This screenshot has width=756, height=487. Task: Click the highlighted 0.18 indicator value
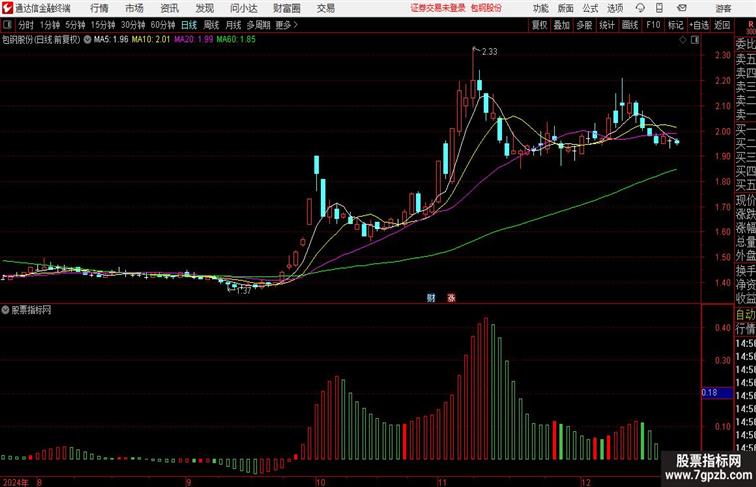(717, 393)
